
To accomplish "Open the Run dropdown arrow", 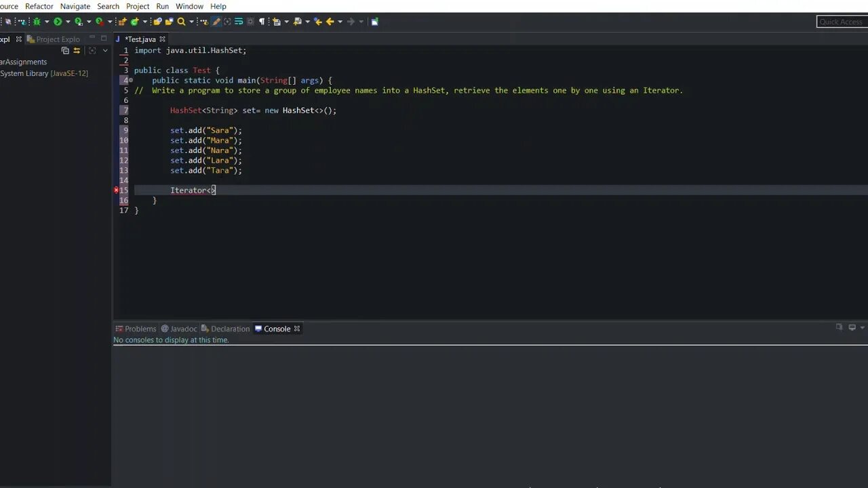I will pos(68,22).
